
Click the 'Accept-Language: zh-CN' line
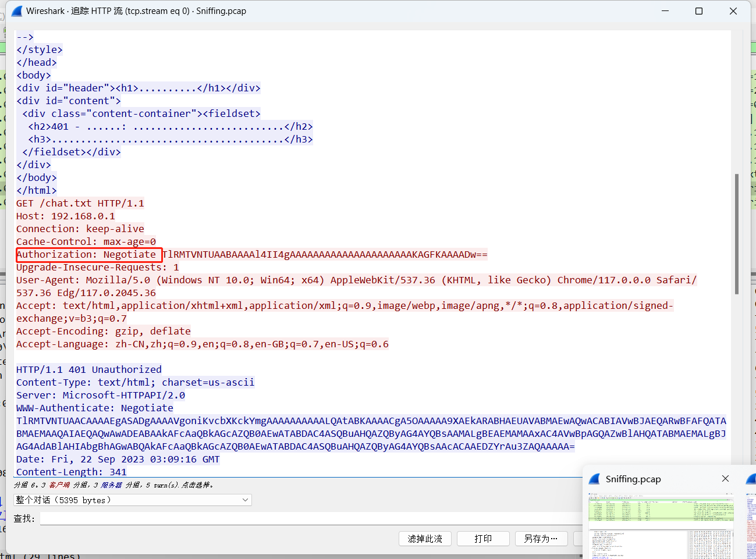(x=203, y=344)
